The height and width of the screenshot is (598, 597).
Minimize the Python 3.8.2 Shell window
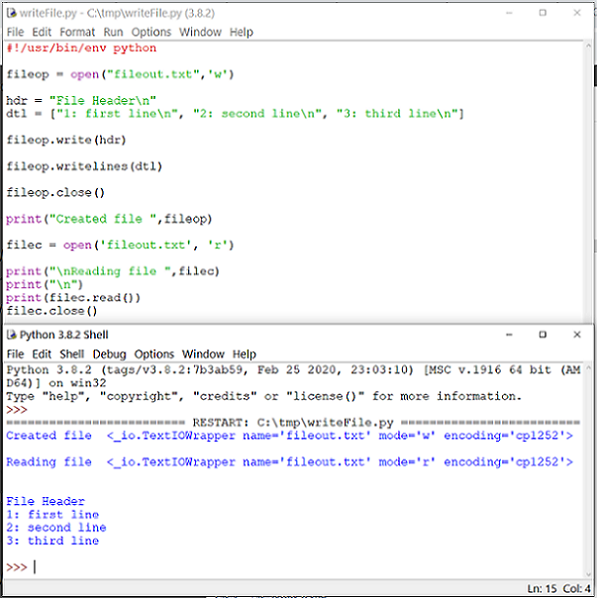[x=509, y=334]
